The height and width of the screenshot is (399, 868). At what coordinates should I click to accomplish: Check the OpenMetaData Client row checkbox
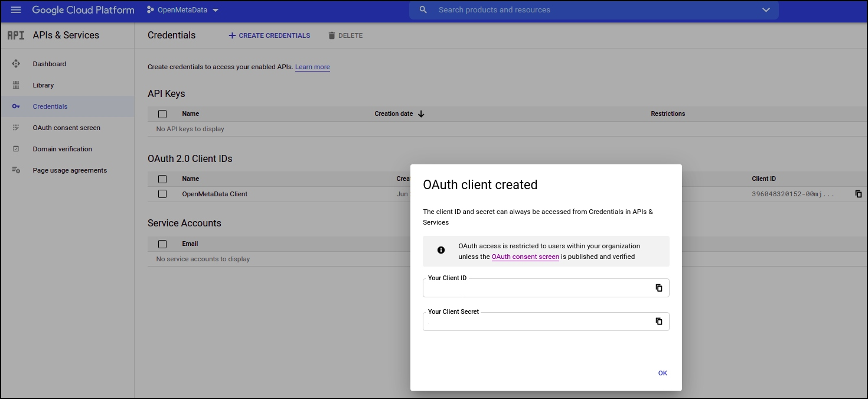point(162,194)
